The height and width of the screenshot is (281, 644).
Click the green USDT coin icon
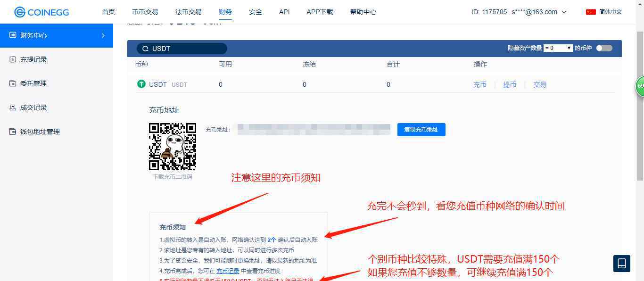[x=141, y=84]
